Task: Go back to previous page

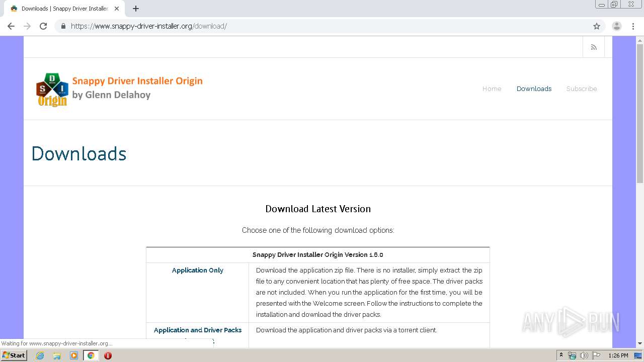Action: click(11, 26)
